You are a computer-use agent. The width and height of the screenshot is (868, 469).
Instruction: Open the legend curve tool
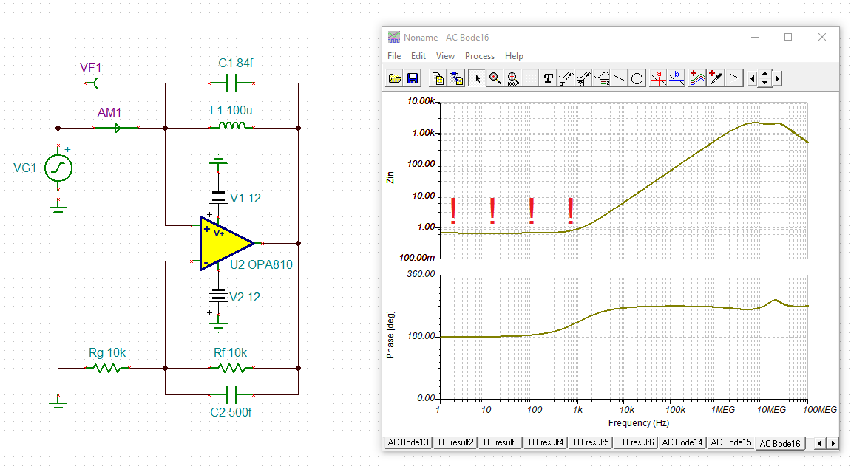click(602, 78)
